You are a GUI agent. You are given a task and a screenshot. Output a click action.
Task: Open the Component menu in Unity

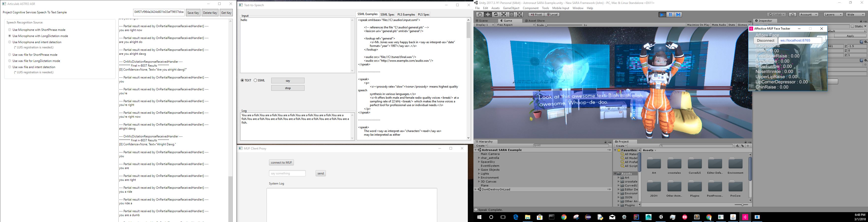click(x=530, y=8)
